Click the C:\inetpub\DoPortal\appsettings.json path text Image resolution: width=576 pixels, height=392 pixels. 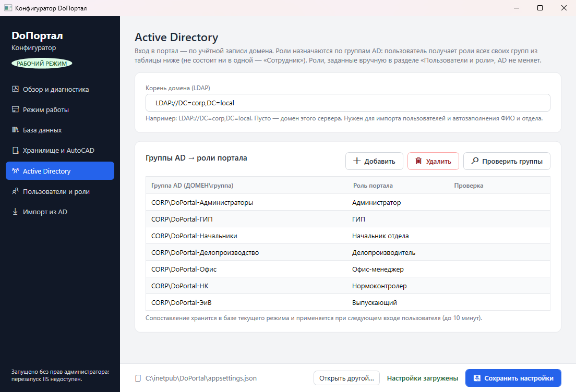pyautogui.click(x=201, y=378)
